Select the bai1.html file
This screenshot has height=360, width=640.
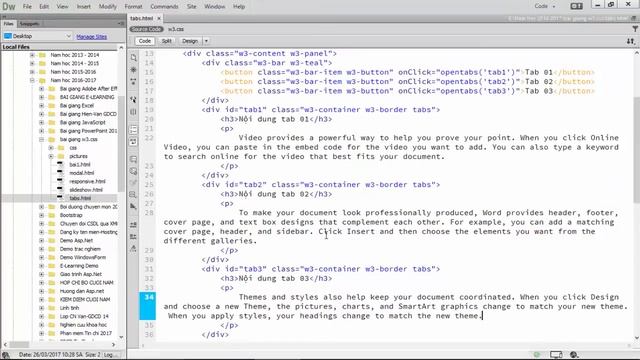coord(80,164)
